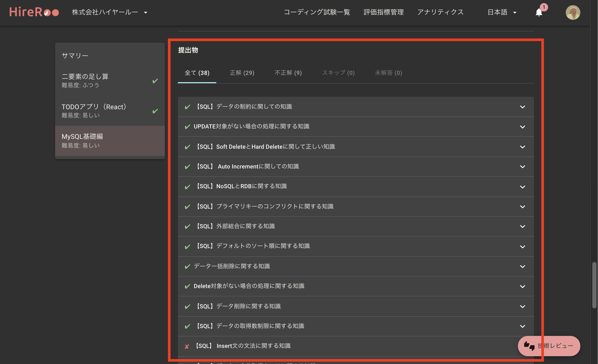
Task: Click the check icon for データ削除に関する知識
Action: [x=187, y=307]
